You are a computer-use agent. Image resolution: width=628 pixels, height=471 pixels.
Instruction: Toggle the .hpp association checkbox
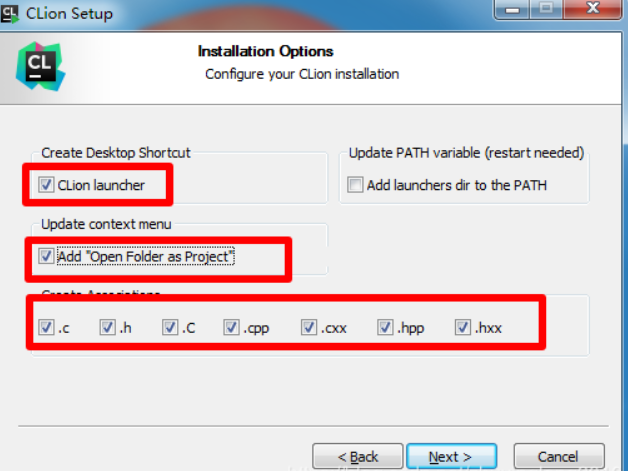click(x=385, y=327)
